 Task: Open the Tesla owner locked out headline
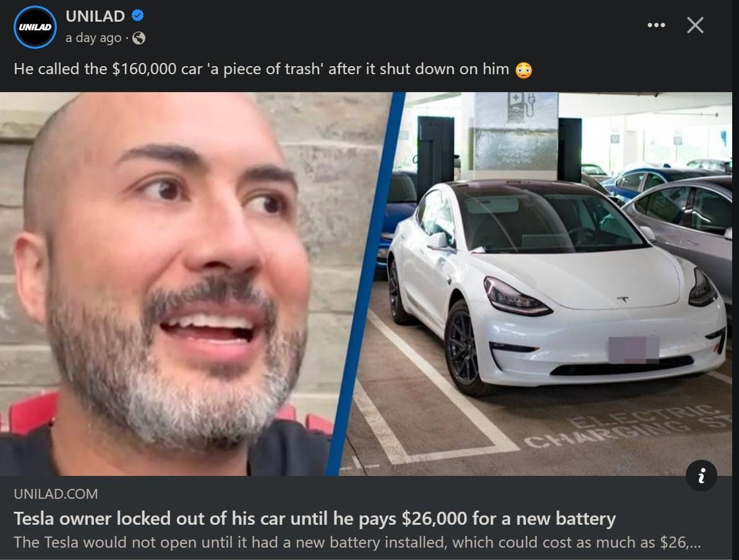tap(315, 519)
